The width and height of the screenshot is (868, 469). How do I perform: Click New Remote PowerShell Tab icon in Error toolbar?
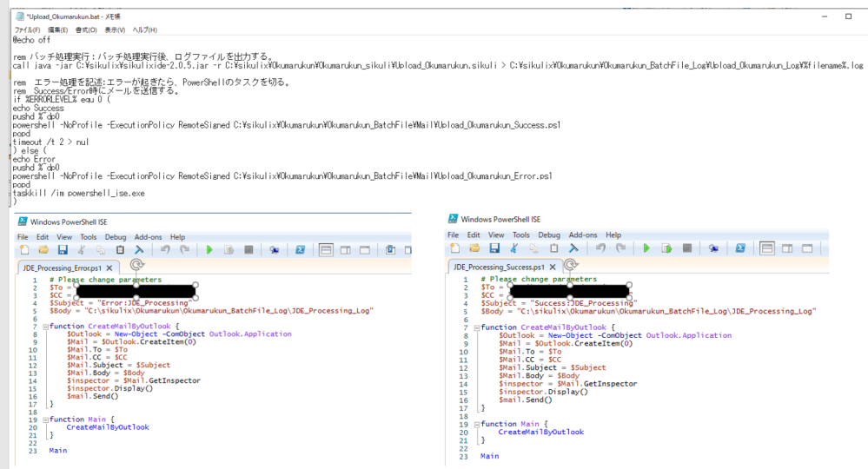[x=274, y=250]
